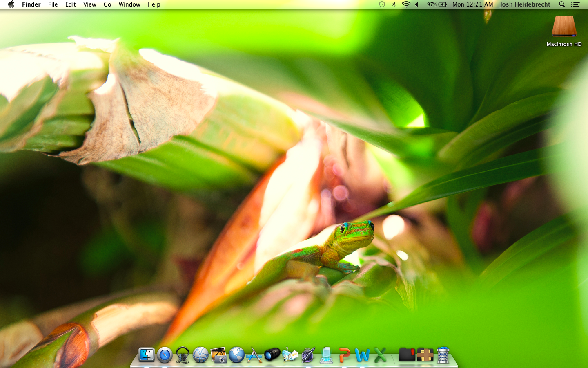Open the App Store pencil-and-brush icon

[x=254, y=355]
